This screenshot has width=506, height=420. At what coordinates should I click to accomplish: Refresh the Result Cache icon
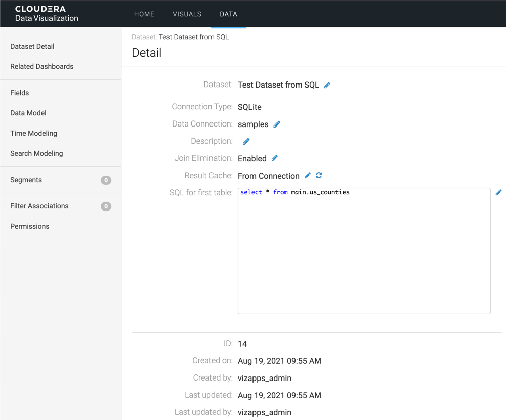click(319, 176)
